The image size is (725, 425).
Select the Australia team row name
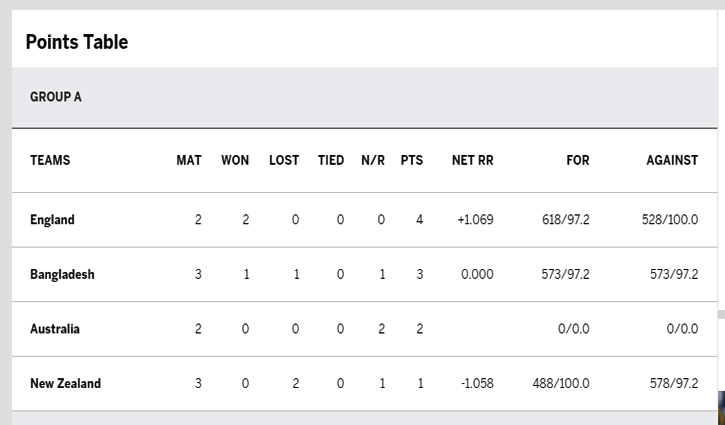(x=55, y=329)
